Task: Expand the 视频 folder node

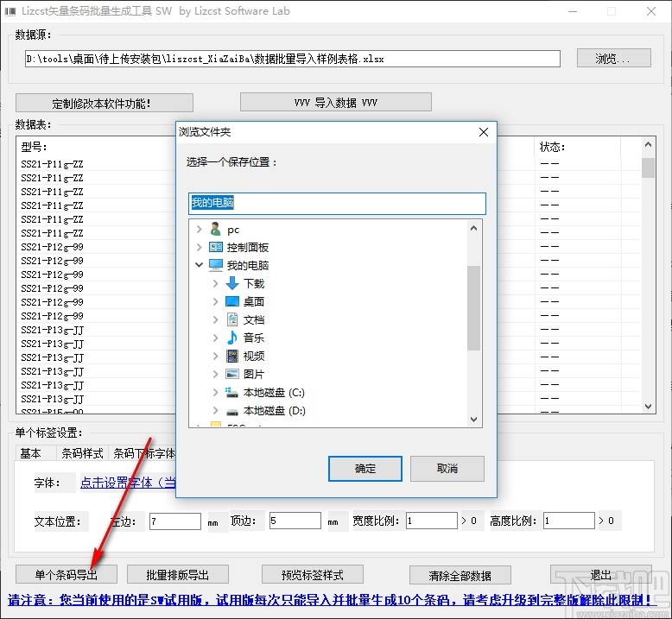Action: click(216, 356)
